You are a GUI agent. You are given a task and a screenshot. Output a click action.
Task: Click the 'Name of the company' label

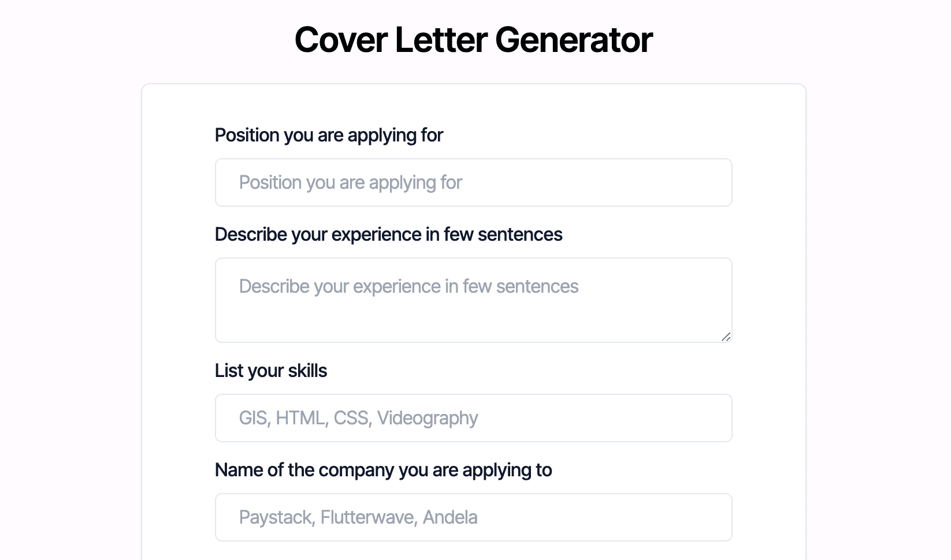(x=383, y=470)
